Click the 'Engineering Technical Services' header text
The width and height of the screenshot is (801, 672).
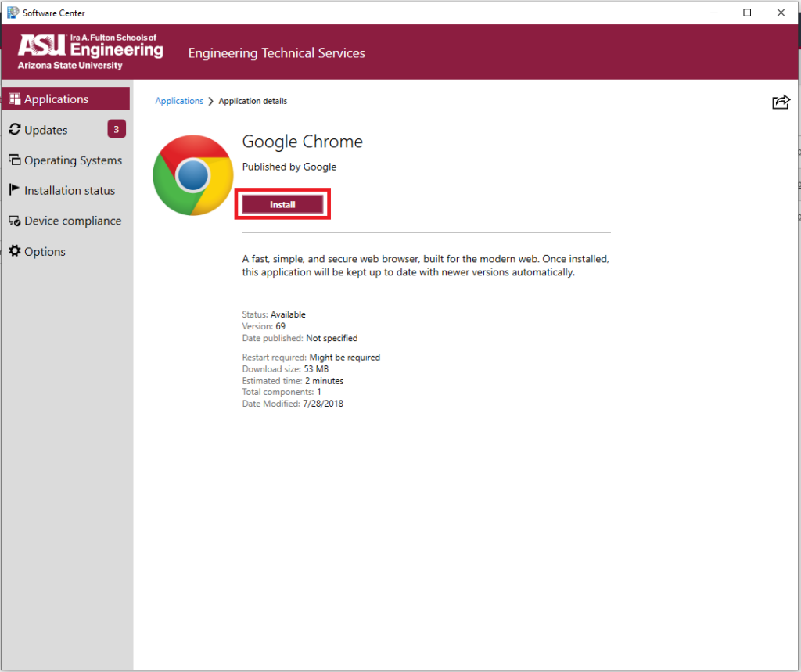276,53
